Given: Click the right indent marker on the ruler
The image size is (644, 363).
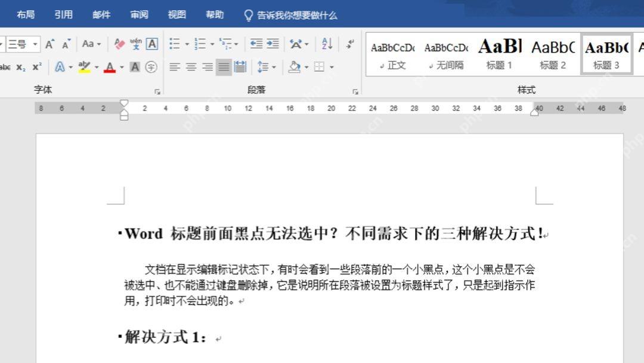Looking at the screenshot, I should (x=534, y=112).
